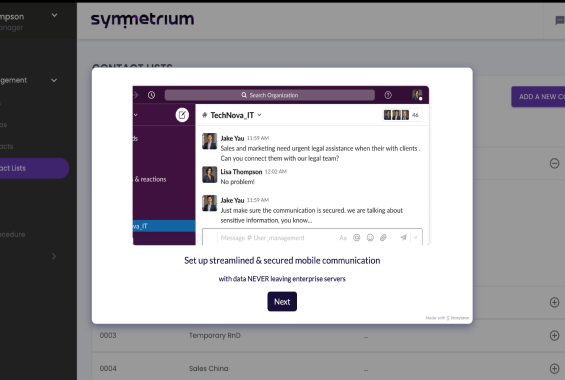Click the 0003 list ID
Viewport: 565px width, 380px height.
point(108,335)
